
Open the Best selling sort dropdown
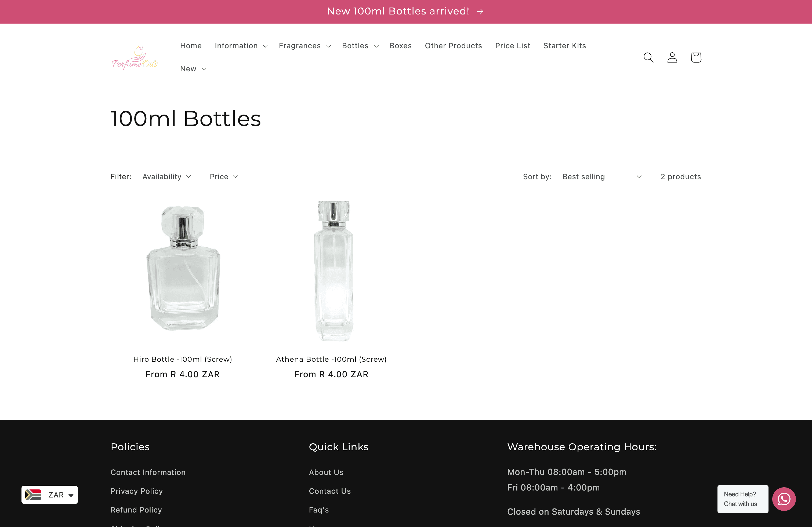(x=602, y=177)
